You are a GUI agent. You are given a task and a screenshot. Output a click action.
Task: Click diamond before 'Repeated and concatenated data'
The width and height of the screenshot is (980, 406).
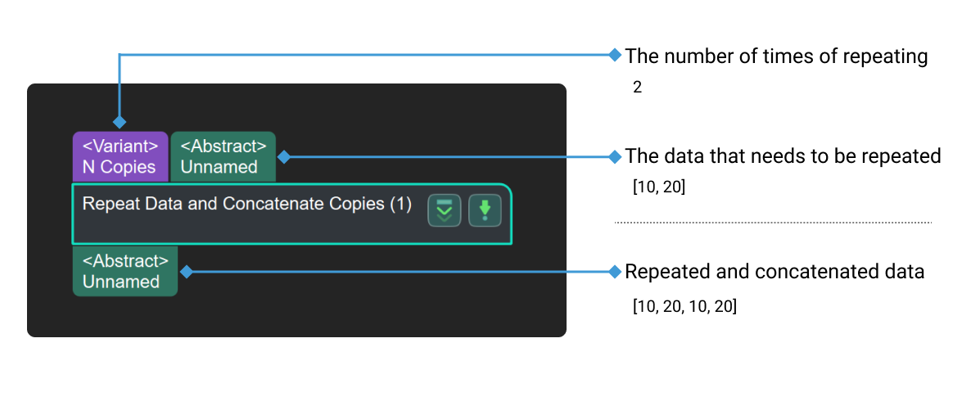(x=616, y=271)
